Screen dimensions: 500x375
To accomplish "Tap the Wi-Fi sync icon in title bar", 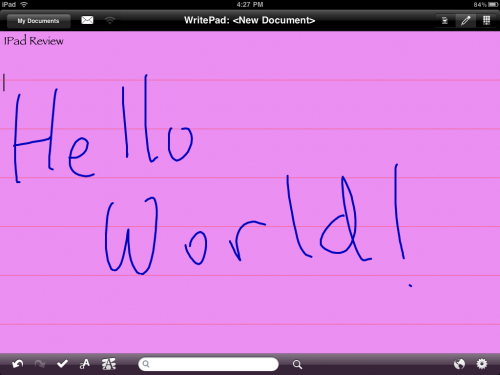I will (x=110, y=20).
